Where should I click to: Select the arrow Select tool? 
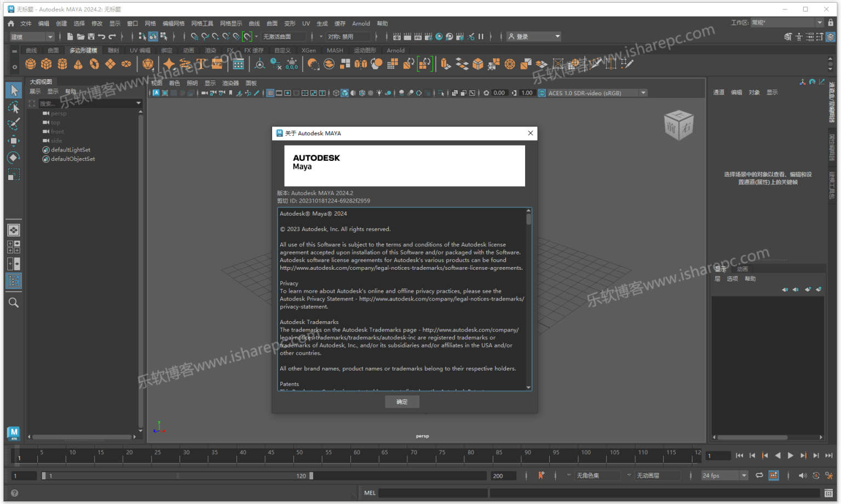click(14, 90)
